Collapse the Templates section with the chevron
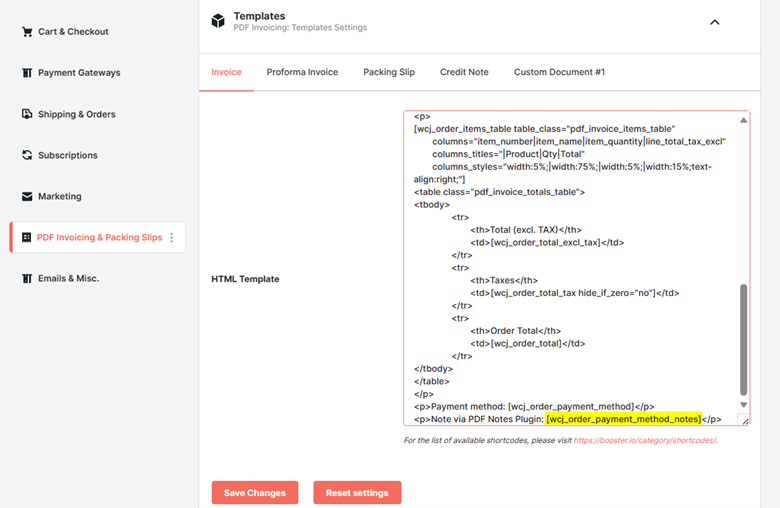 (x=714, y=22)
